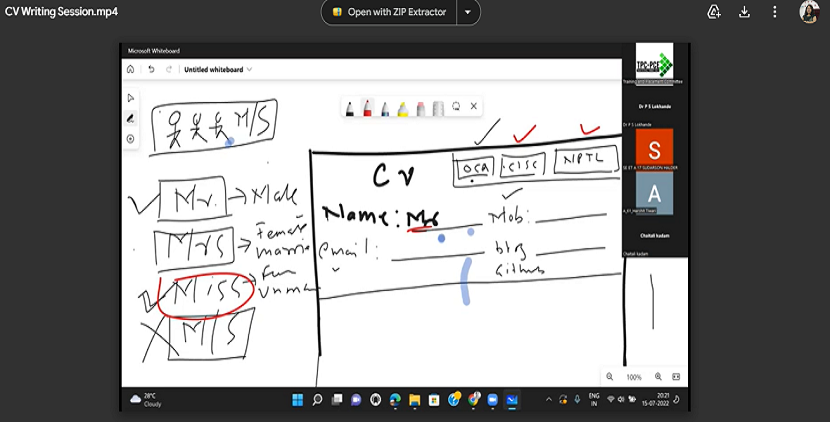830x422 pixels.
Task: Select the orange S participant tile
Action: coord(654,149)
